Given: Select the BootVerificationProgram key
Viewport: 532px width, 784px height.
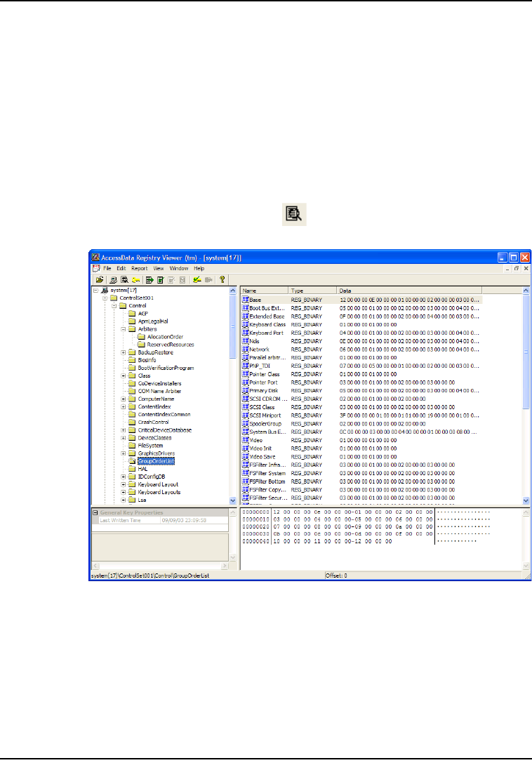Looking at the screenshot, I should point(166,368).
